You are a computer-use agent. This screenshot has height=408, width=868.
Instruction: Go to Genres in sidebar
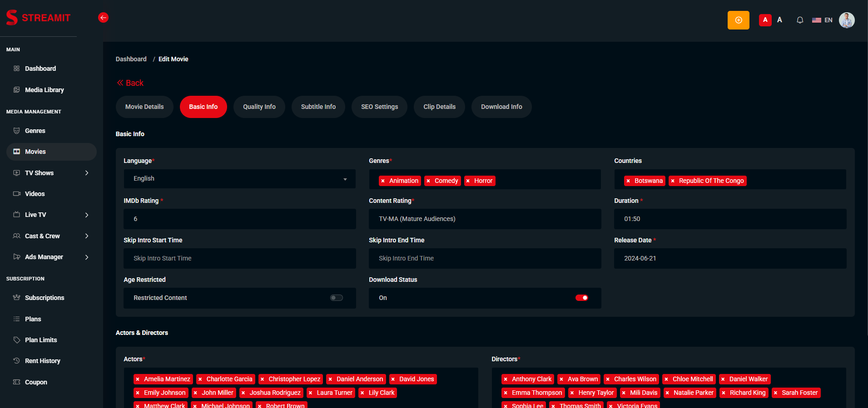tap(35, 131)
